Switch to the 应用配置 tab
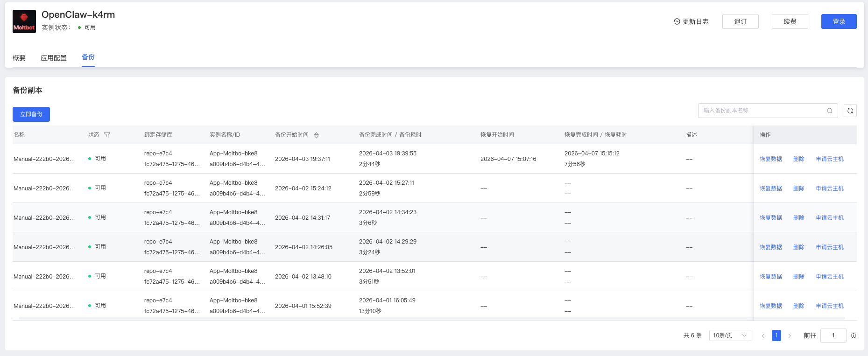The height and width of the screenshot is (356, 868). tap(54, 58)
